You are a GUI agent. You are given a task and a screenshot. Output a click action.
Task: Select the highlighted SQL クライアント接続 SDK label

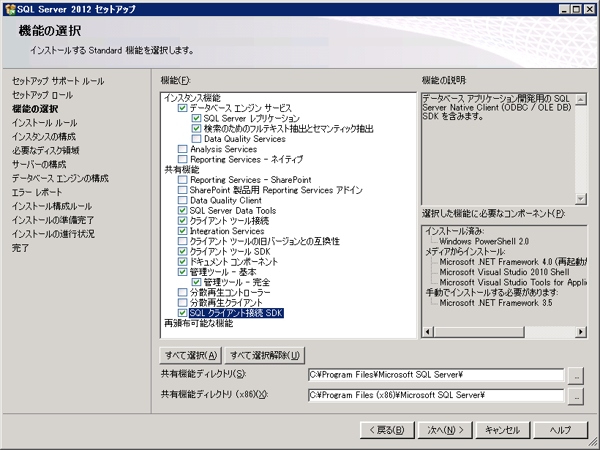236,313
